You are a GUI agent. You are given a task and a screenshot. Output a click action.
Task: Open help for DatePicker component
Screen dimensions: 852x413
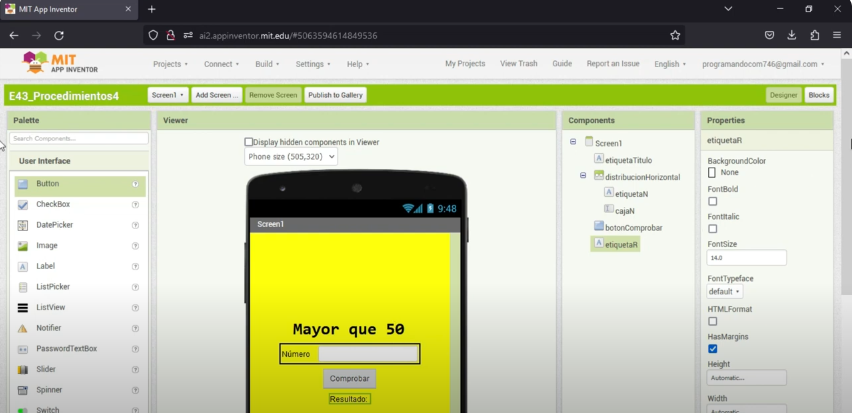pyautogui.click(x=135, y=225)
